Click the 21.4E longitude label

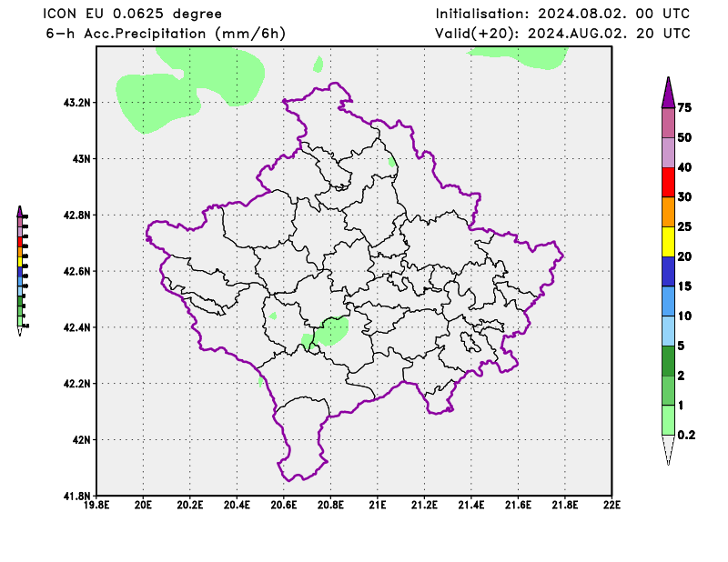click(471, 505)
